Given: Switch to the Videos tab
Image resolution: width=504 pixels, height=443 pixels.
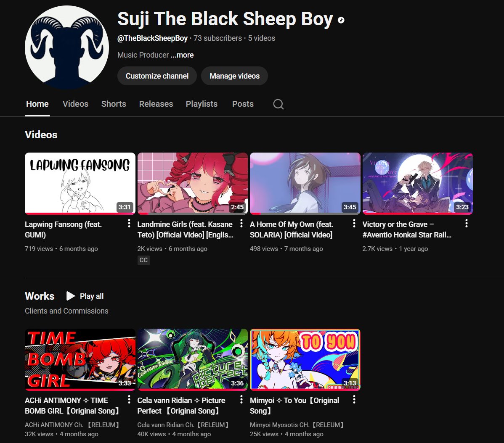Looking at the screenshot, I should (x=76, y=104).
